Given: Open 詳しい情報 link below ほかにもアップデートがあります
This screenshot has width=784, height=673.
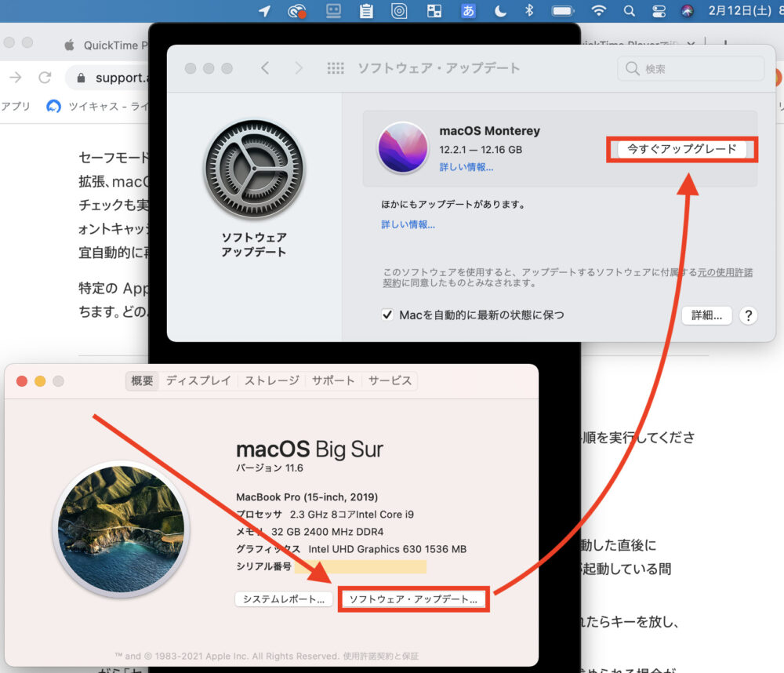Looking at the screenshot, I should (408, 224).
